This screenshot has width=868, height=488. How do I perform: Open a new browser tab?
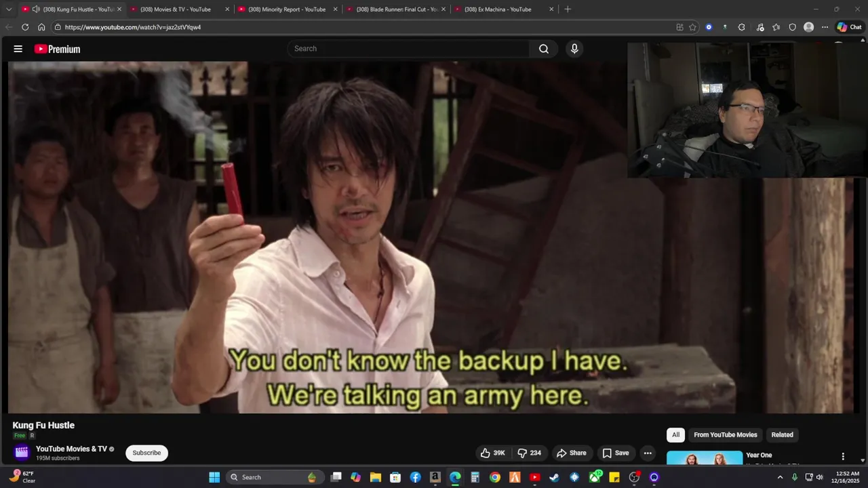(568, 9)
